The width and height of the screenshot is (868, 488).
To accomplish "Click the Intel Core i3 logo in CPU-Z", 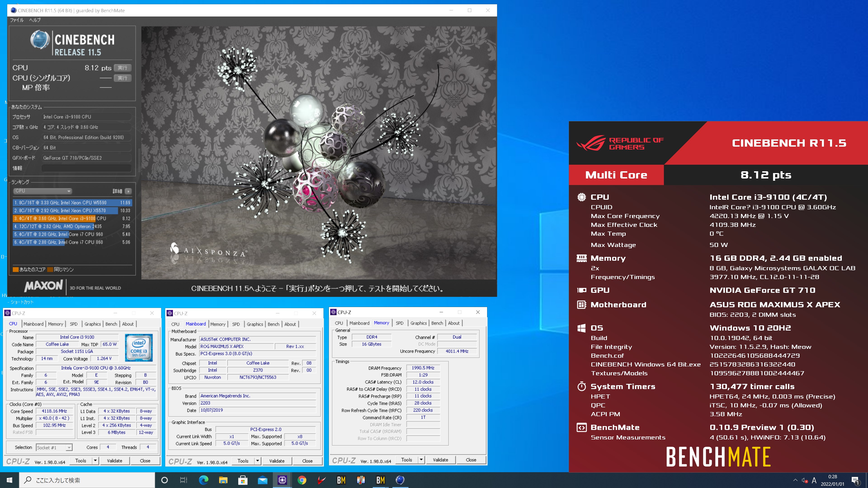I will coord(139,347).
